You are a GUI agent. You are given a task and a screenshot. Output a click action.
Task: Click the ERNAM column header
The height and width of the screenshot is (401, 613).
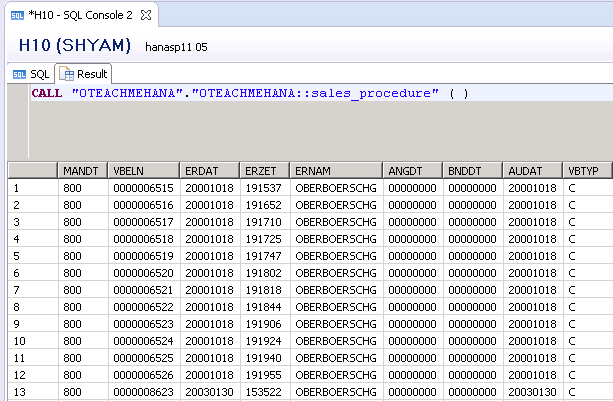click(336, 171)
